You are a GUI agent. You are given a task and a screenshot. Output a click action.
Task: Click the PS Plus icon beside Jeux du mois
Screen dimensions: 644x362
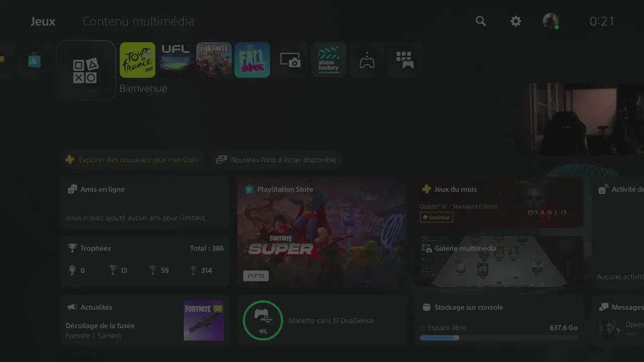pos(426,189)
